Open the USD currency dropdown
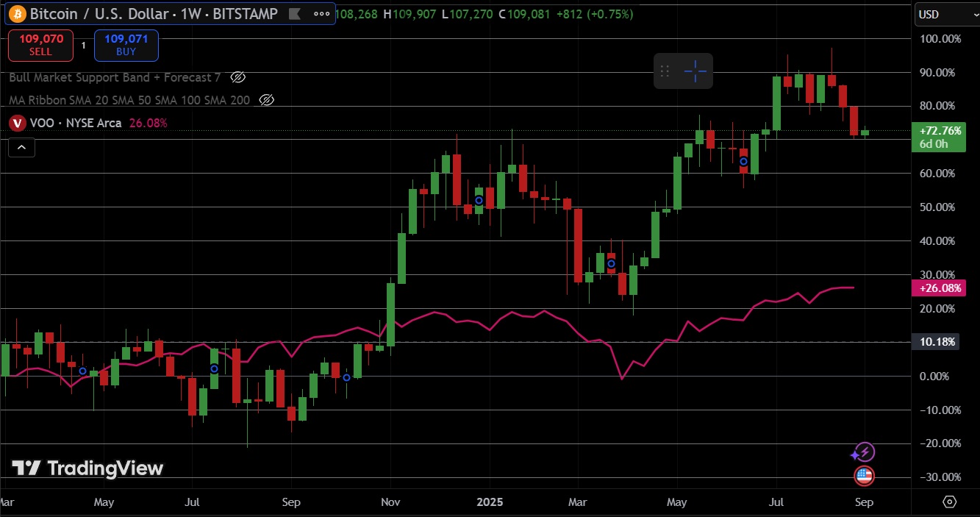Image resolution: width=980 pixels, height=517 pixels. pos(948,14)
